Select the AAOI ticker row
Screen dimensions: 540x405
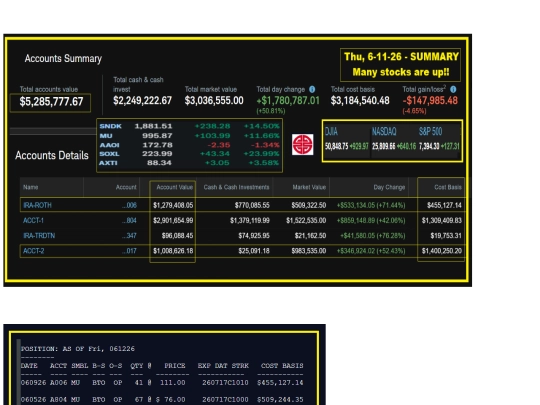click(189, 145)
